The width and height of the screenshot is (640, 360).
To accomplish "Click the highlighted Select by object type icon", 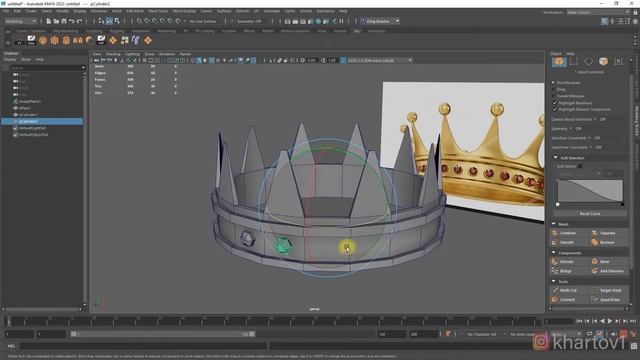I will [x=109, y=21].
